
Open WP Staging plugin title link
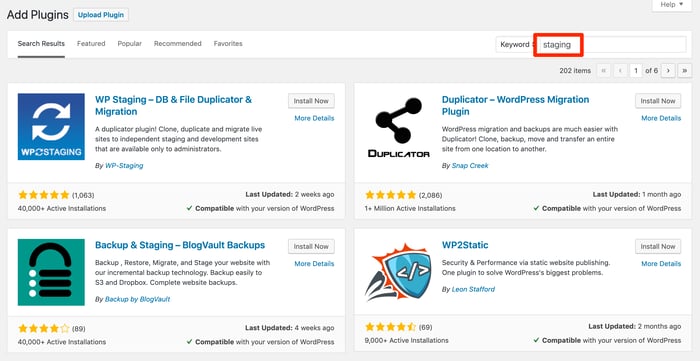[174, 105]
